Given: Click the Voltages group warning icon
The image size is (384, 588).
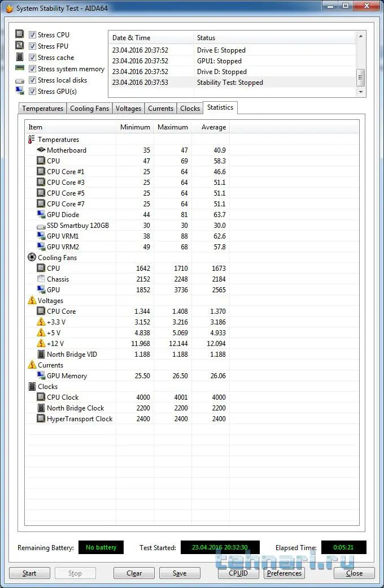Looking at the screenshot, I should [32, 300].
